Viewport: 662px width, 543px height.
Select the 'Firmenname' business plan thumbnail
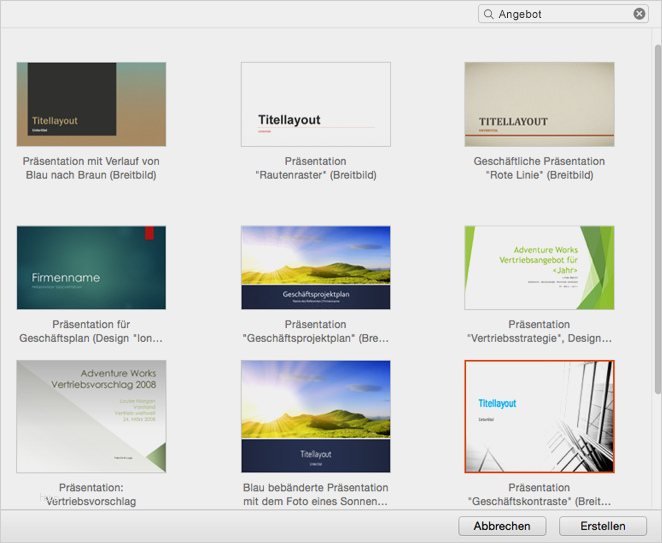(91, 267)
